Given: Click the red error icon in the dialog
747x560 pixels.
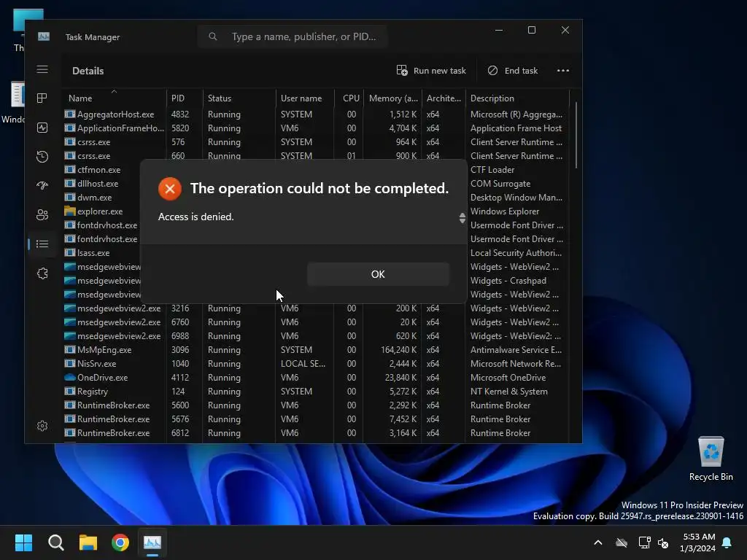Looking at the screenshot, I should (169, 189).
